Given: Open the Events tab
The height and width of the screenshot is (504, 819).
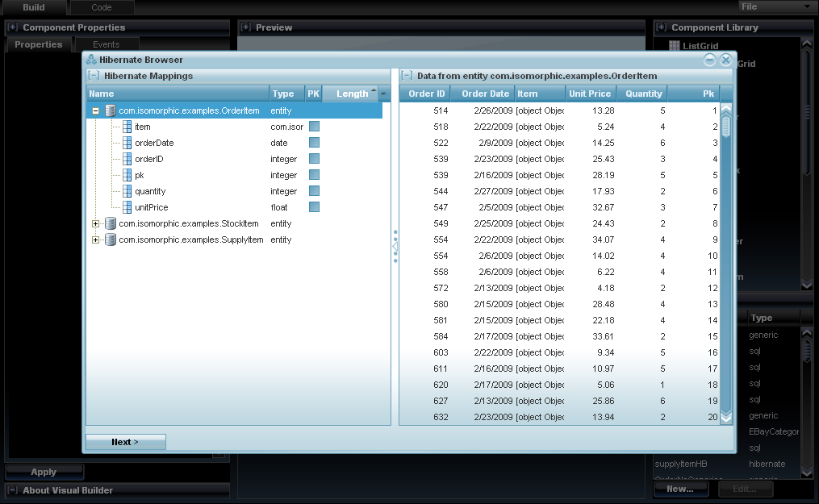Looking at the screenshot, I should click(x=106, y=44).
